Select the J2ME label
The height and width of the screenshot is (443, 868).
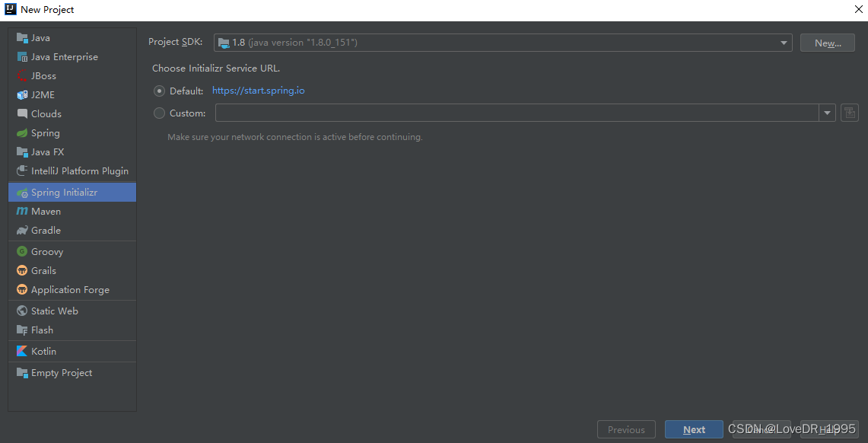tap(43, 94)
